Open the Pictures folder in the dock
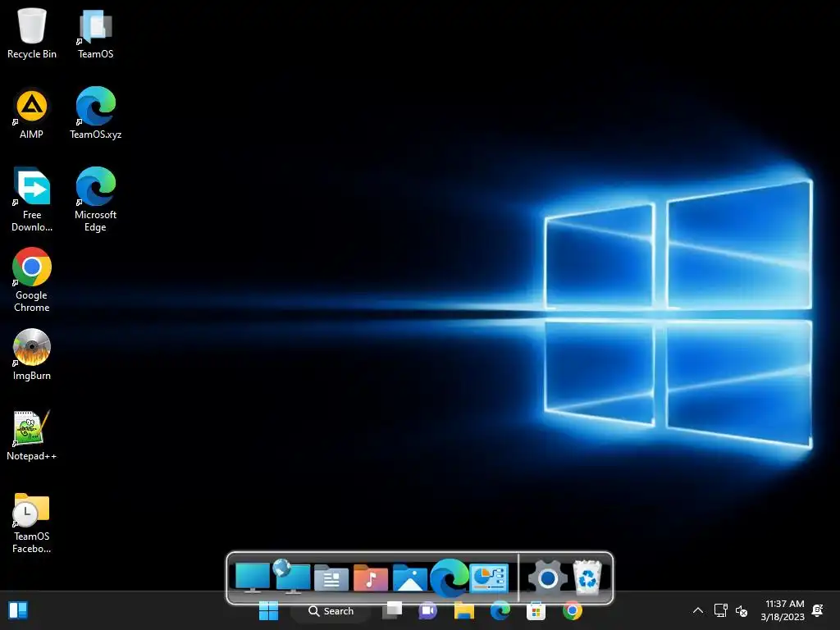Image resolution: width=840 pixels, height=630 pixels. tap(410, 578)
